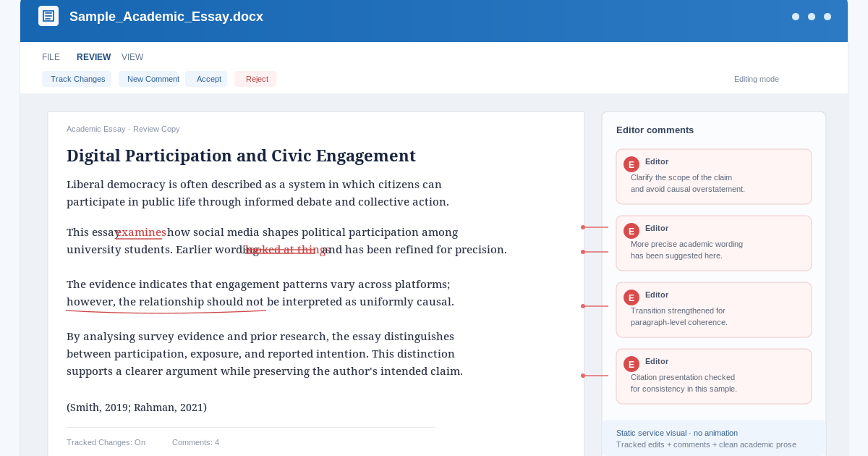The height and width of the screenshot is (456, 868).
Task: Open the FILE menu
Action: (x=51, y=57)
